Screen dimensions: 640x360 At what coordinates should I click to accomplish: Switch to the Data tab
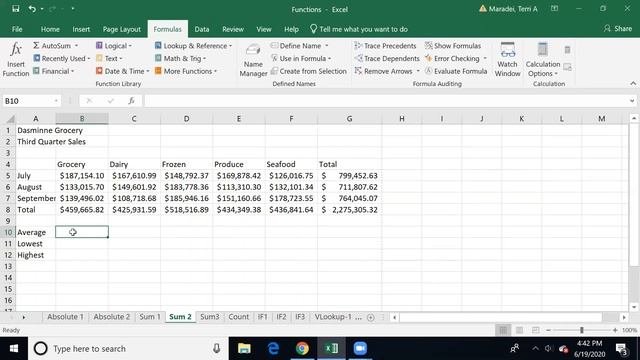[202, 29]
